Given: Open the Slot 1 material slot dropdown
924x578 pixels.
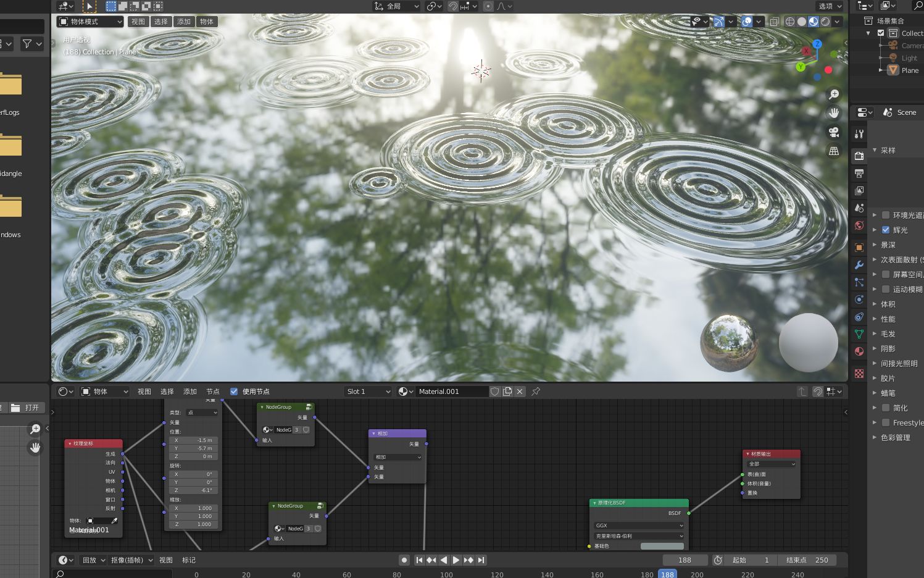Looking at the screenshot, I should (x=368, y=392).
